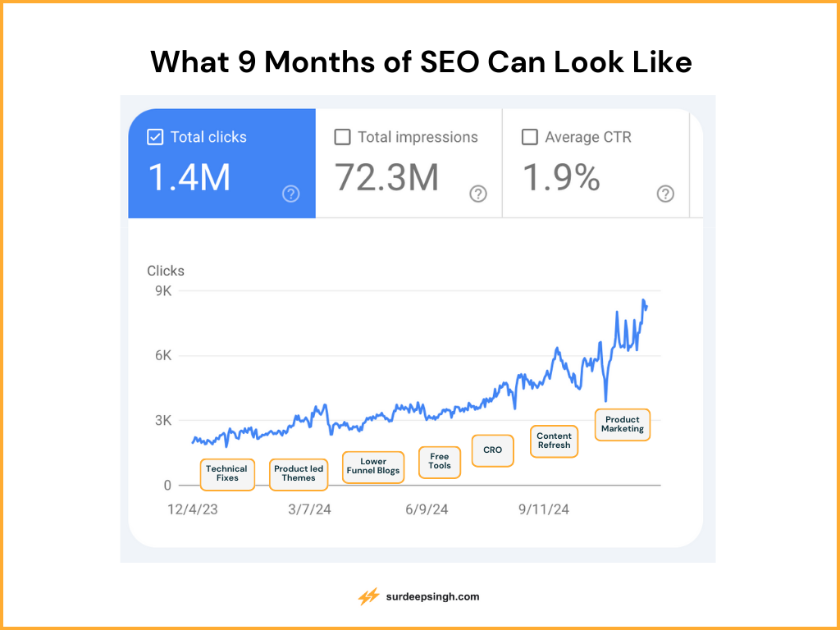Click the Content Refresh annotation label
Image resolution: width=840 pixels, height=630 pixels.
[554, 441]
